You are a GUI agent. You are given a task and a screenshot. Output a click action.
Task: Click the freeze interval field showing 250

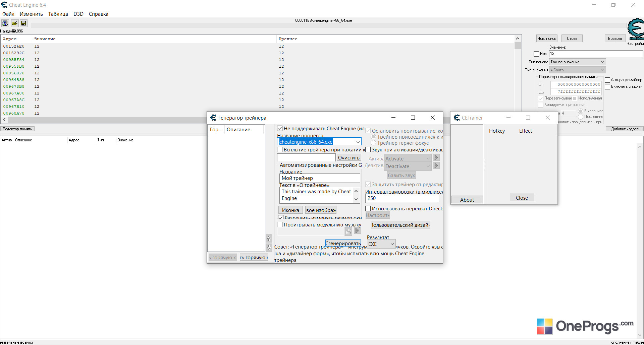pyautogui.click(x=402, y=198)
